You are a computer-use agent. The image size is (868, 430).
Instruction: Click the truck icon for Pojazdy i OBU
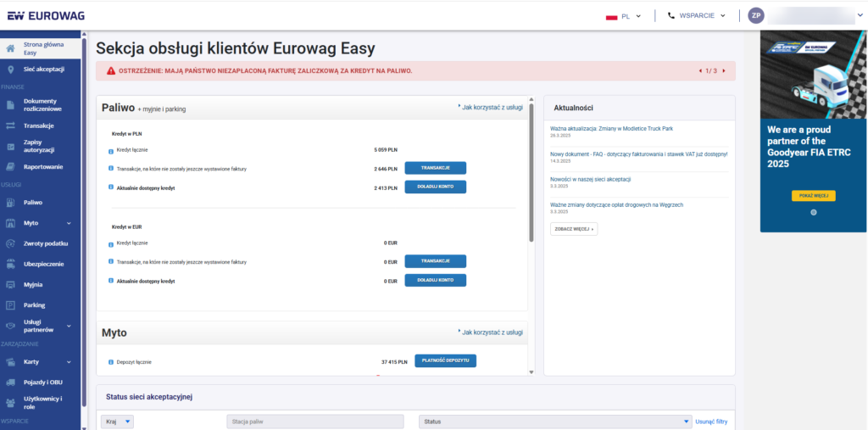pos(10,383)
